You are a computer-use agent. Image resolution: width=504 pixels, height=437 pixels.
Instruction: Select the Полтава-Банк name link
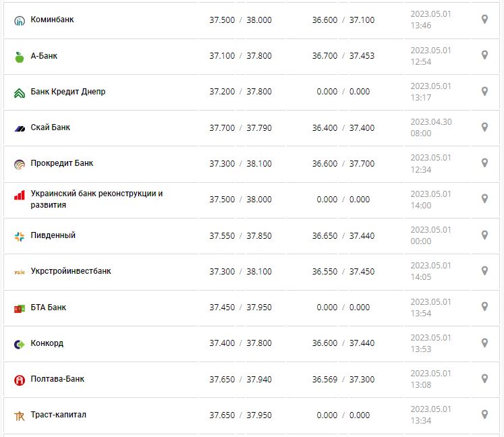pyautogui.click(x=57, y=379)
